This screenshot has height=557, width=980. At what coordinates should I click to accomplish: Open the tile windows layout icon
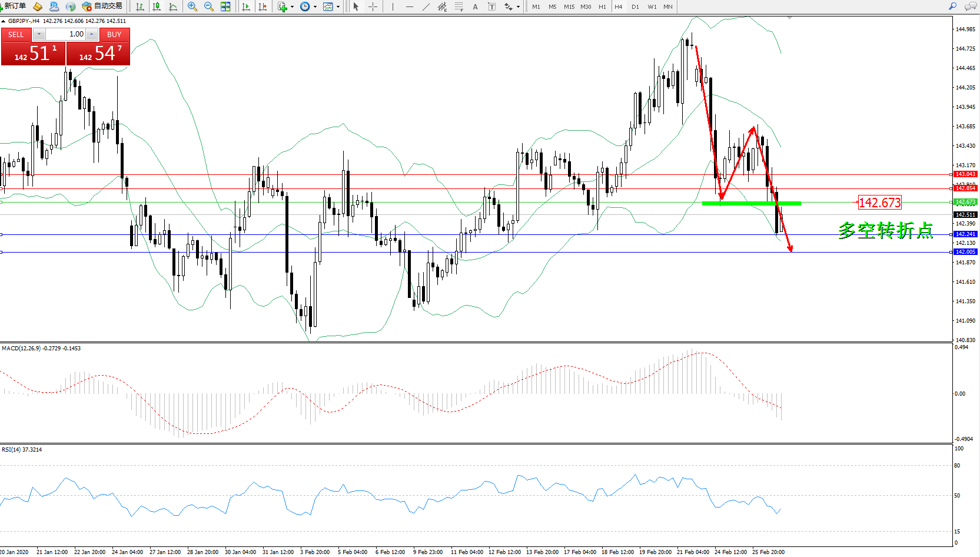point(225,6)
